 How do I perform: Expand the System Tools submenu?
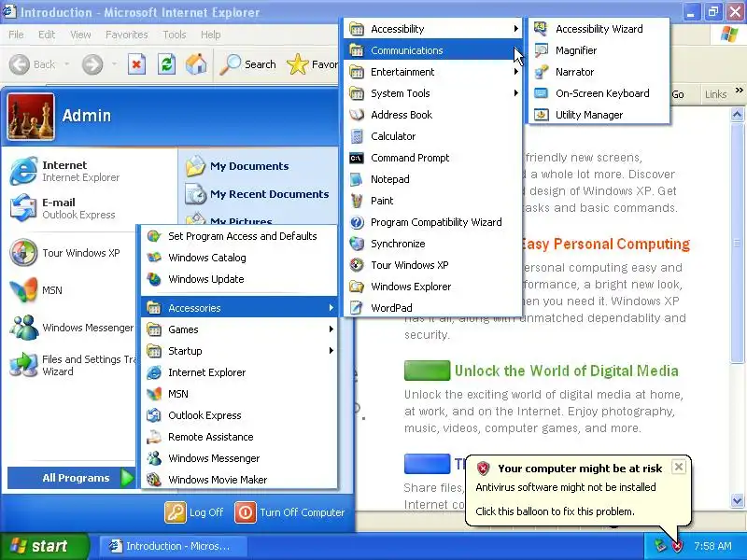pyautogui.click(x=432, y=93)
